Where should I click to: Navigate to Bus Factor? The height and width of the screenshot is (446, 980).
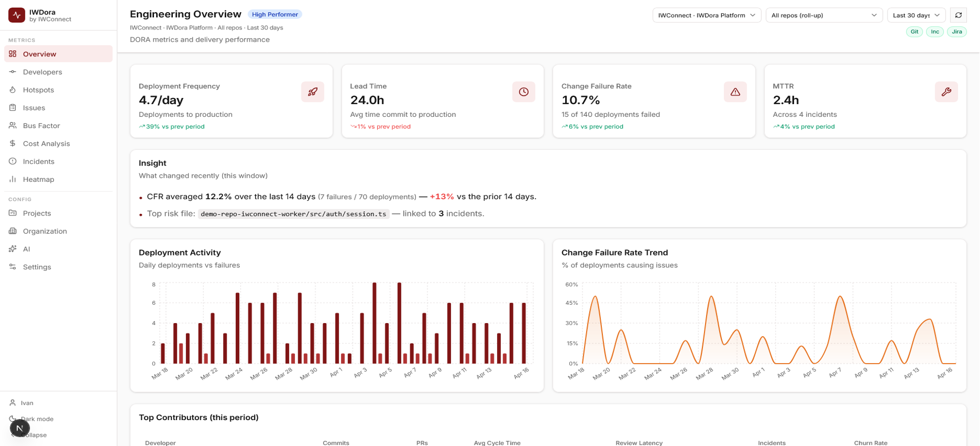click(58, 125)
